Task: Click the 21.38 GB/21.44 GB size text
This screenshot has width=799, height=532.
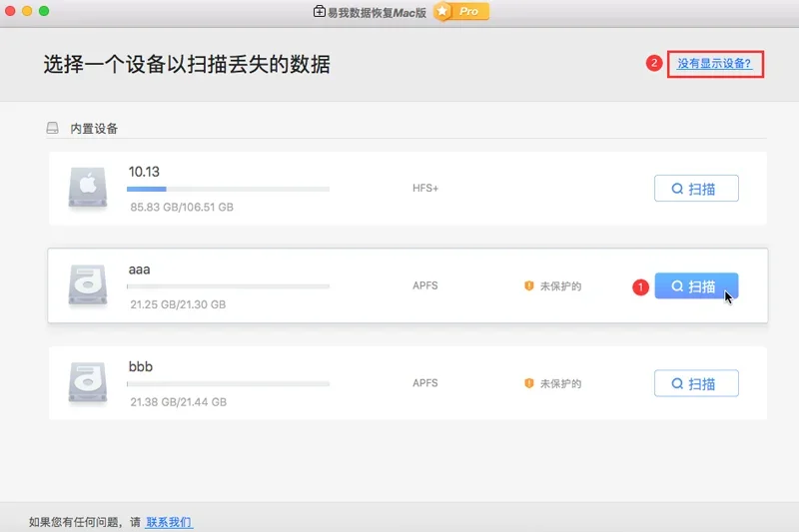Action: click(x=179, y=402)
